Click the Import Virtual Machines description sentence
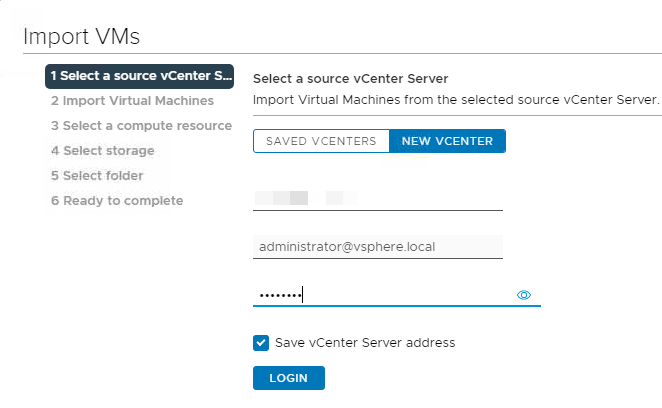 point(456,100)
